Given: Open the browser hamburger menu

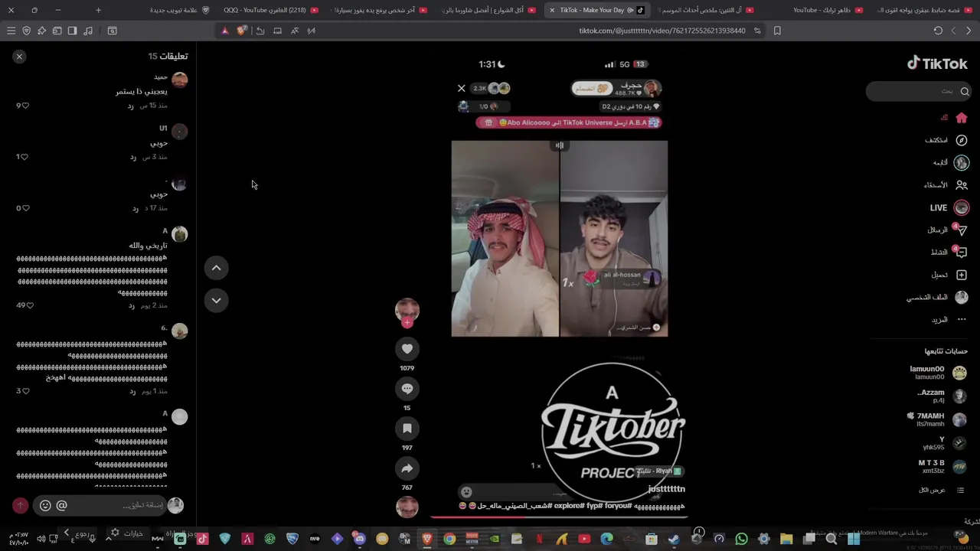Looking at the screenshot, I should [x=11, y=31].
